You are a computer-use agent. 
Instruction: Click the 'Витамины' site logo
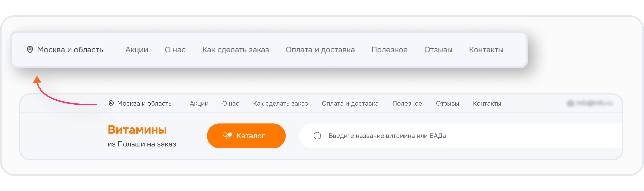[137, 130]
